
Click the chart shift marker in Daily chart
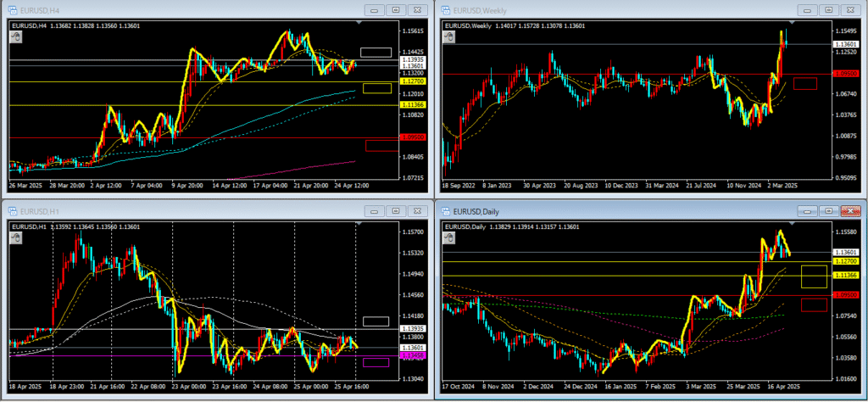click(793, 223)
